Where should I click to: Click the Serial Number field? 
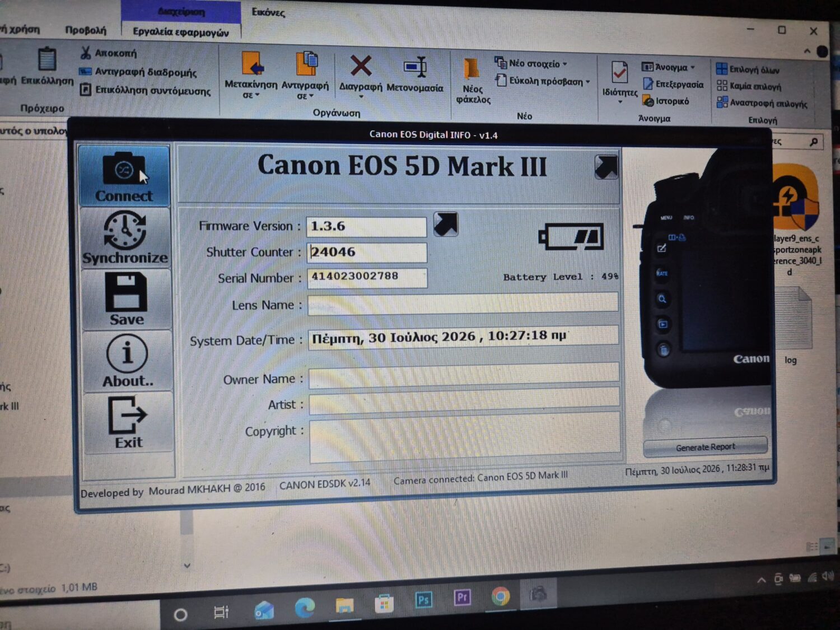[x=367, y=277]
